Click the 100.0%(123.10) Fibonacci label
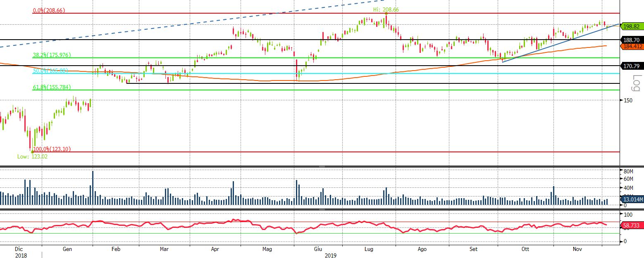Image resolution: width=644 pixels, height=258 pixels. [x=52, y=149]
